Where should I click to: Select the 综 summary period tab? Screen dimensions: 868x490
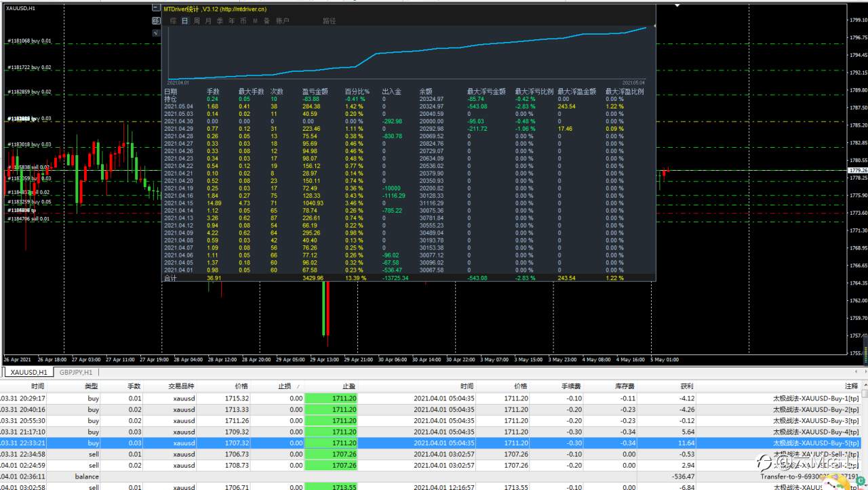[174, 20]
